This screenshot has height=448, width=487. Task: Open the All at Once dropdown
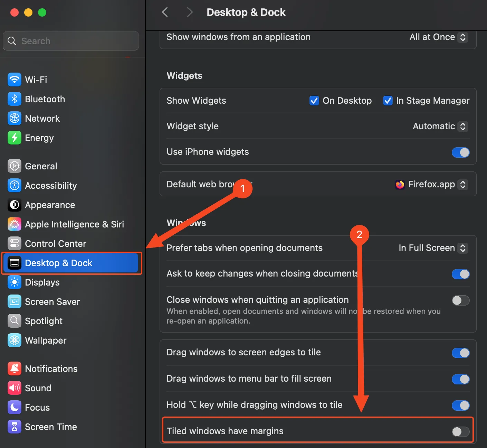(x=439, y=37)
